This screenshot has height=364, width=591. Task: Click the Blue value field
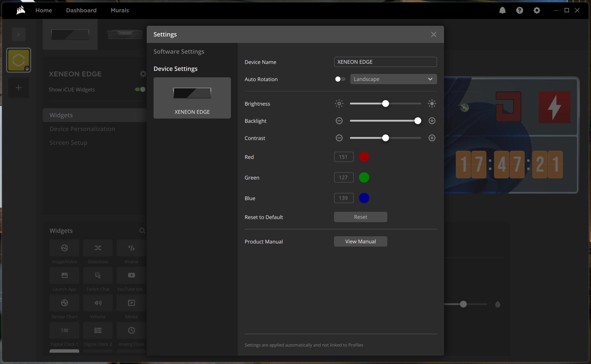click(344, 198)
